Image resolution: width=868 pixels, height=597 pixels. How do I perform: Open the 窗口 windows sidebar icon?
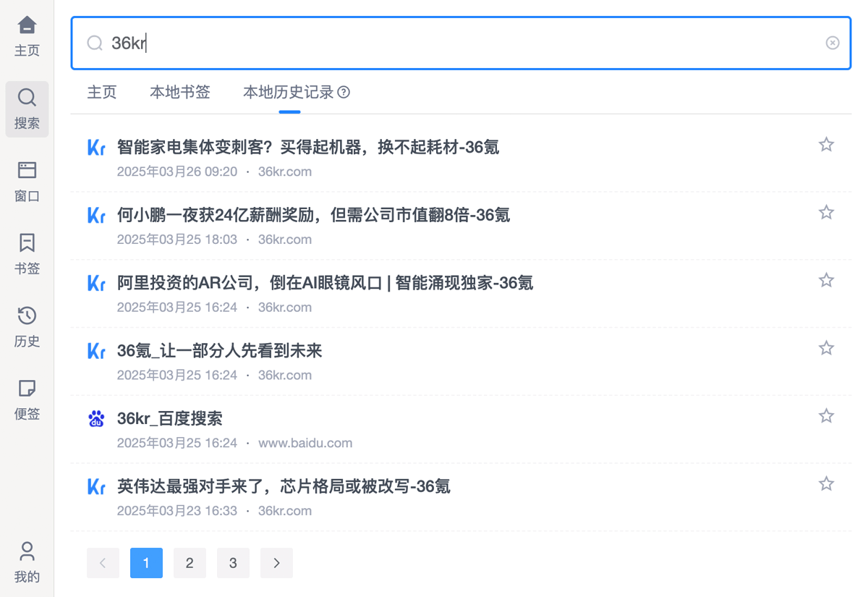tap(27, 182)
